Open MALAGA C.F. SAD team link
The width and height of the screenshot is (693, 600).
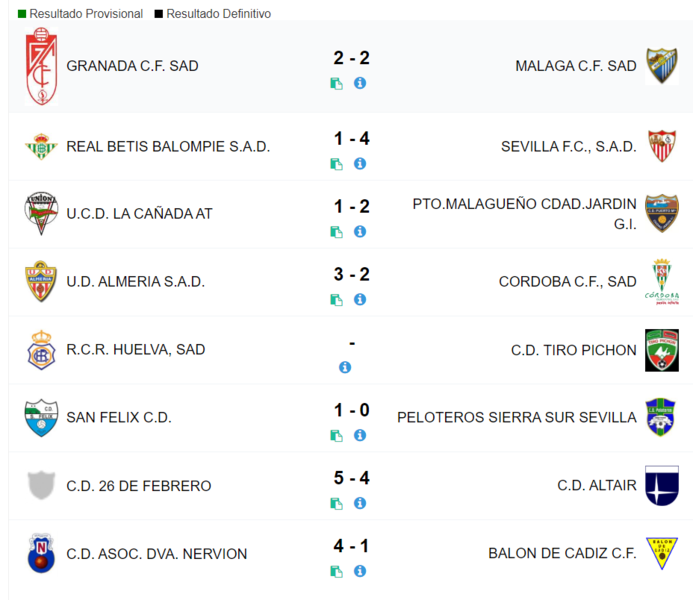[x=576, y=66]
